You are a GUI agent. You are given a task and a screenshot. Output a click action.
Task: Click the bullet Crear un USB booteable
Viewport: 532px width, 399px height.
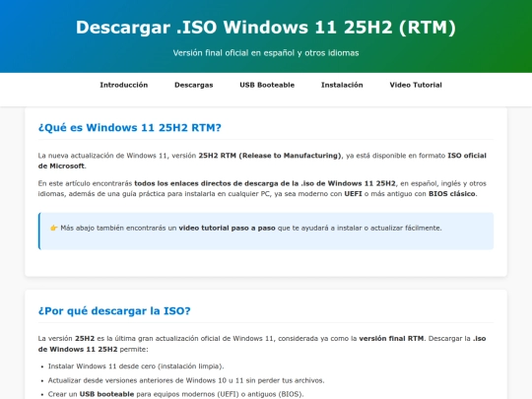coord(175,394)
